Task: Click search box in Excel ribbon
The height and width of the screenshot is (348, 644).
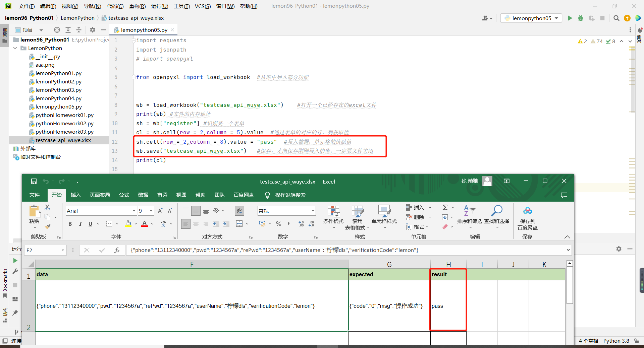Action: click(290, 195)
